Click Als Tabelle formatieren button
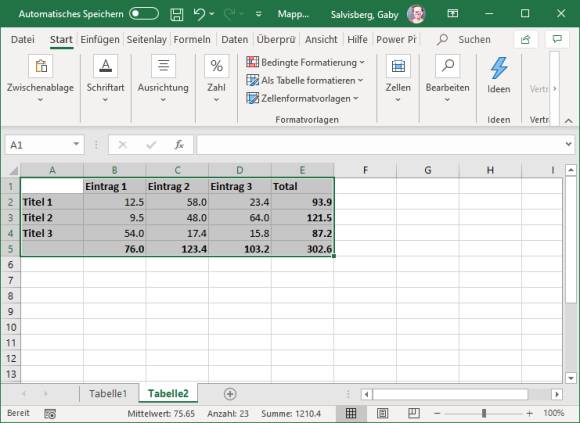Screen dimensions: 580x423 304,81
